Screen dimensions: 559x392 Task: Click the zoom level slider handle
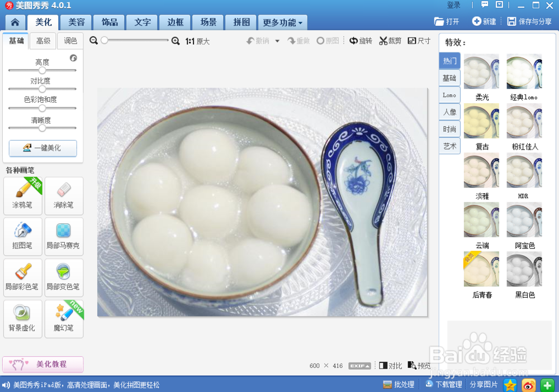tap(105, 40)
